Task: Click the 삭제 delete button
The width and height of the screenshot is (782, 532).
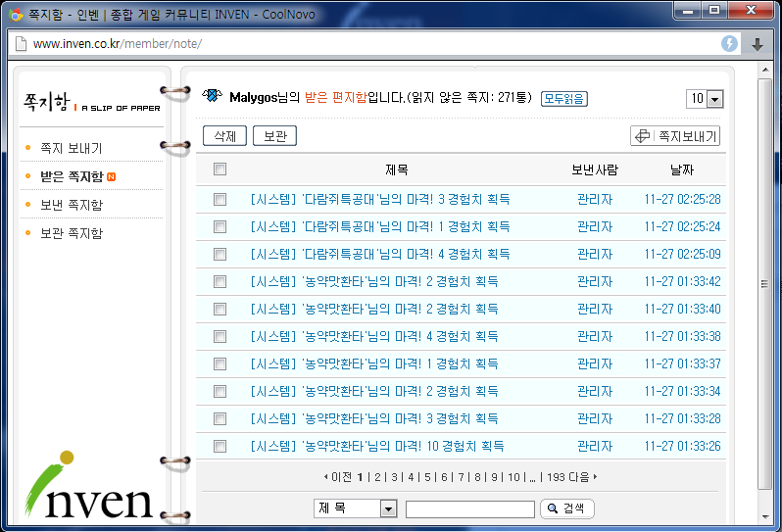Action: 225,136
